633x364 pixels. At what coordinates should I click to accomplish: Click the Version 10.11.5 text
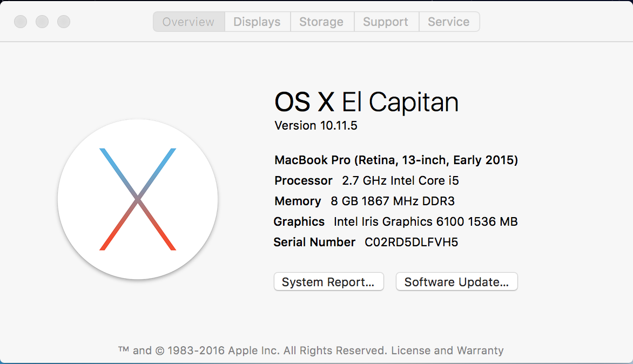tap(316, 126)
